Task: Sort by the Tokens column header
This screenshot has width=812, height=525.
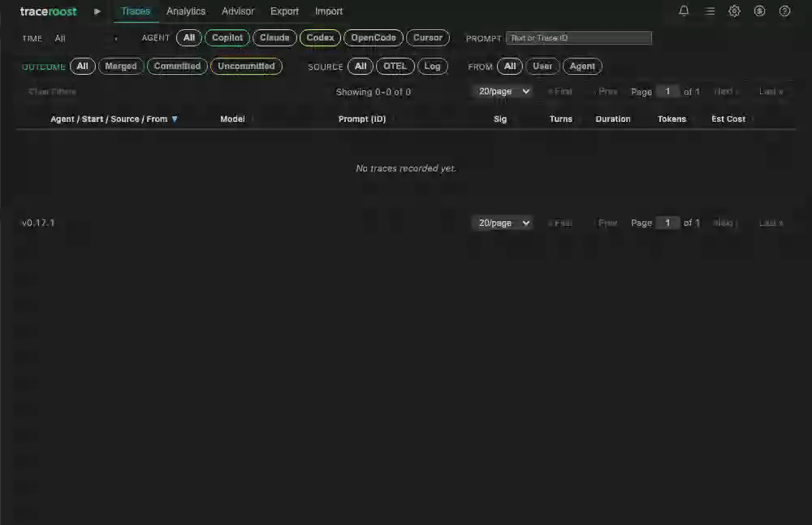Action: (x=672, y=119)
